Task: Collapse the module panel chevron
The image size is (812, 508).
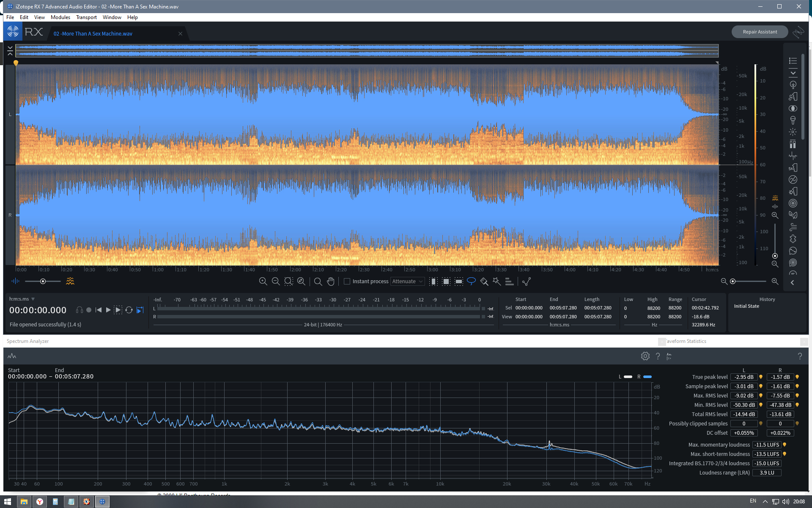Action: tap(793, 282)
